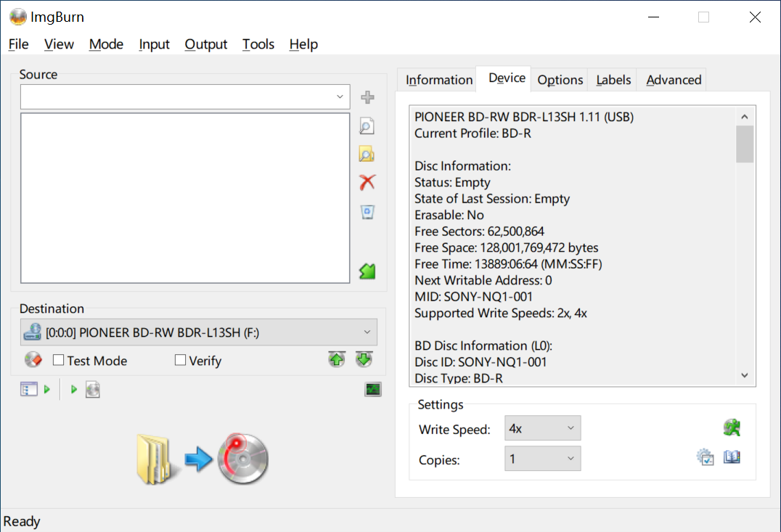Viewport: 781px width, 532px height.
Task: Open the View menu
Action: pyautogui.click(x=59, y=44)
